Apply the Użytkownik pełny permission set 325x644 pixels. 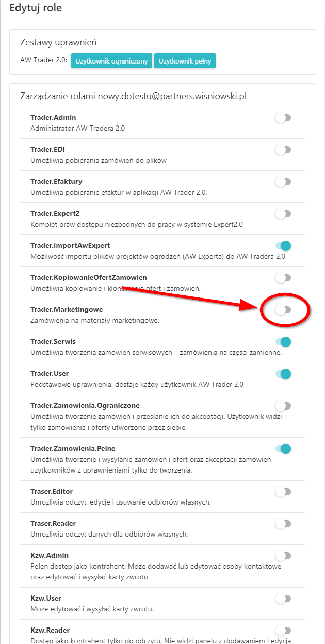[x=185, y=60]
